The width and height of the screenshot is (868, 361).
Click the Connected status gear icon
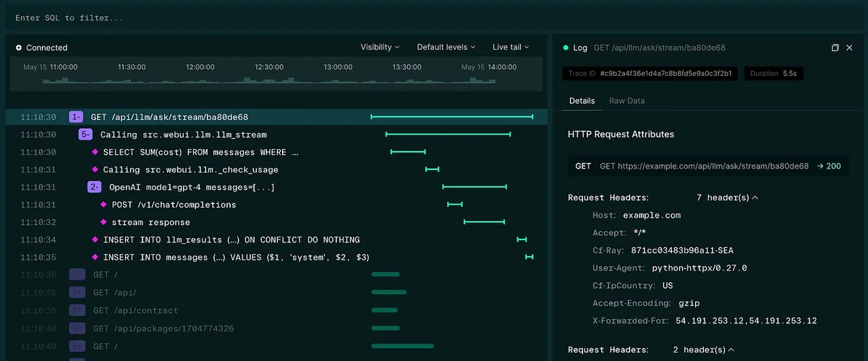(x=19, y=48)
